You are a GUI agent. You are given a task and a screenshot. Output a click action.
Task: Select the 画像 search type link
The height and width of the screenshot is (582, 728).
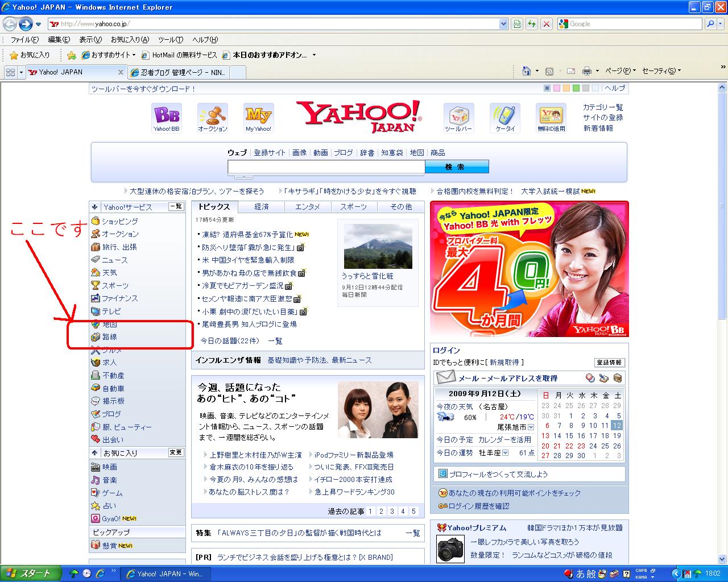point(300,152)
